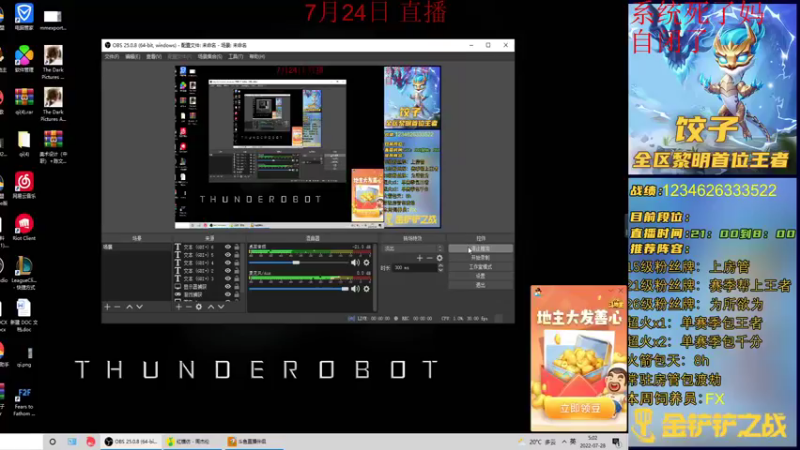
Task: Add a new source with plus icon
Action: pos(179,307)
